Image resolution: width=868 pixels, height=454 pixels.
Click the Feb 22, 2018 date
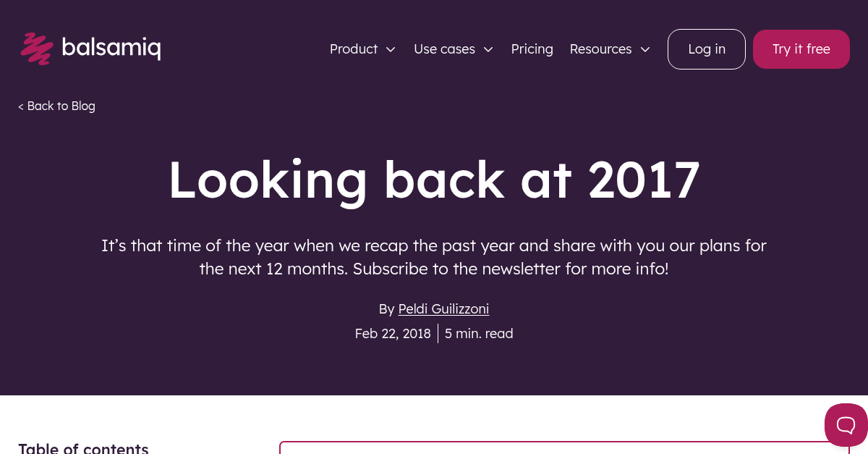coord(393,334)
